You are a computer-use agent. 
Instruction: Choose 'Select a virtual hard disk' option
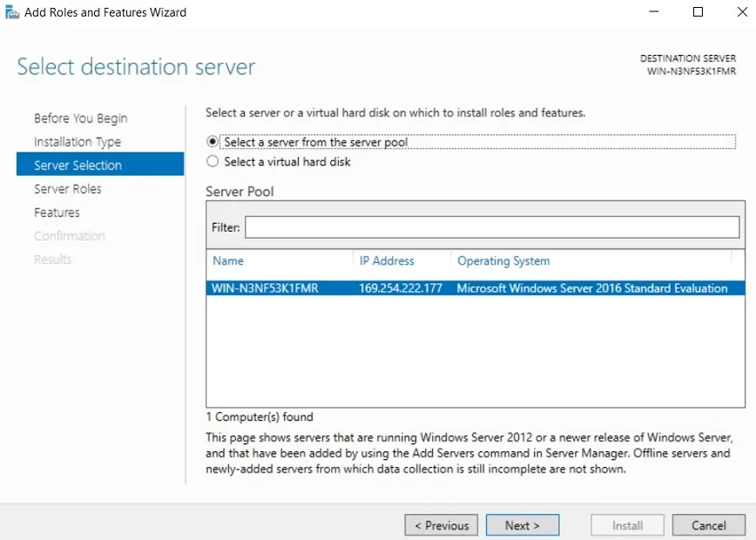point(213,162)
